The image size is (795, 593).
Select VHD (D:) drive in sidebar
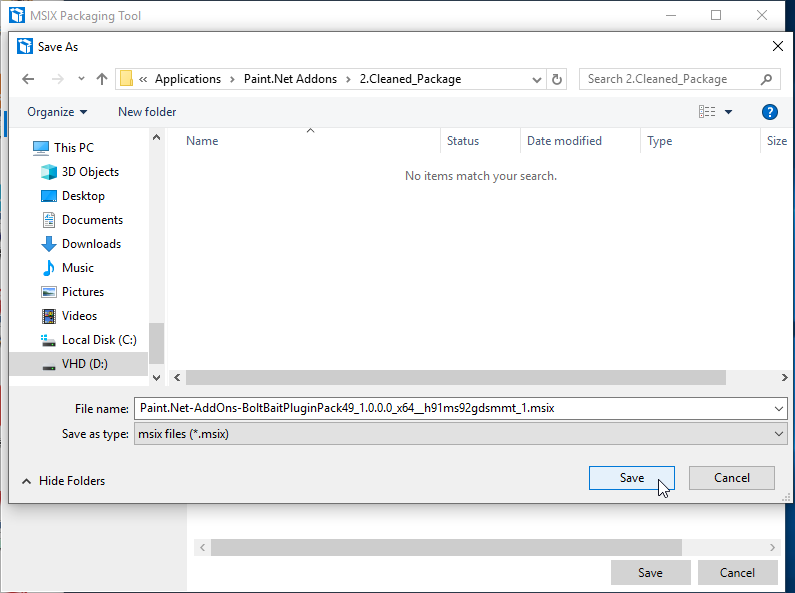click(x=84, y=364)
